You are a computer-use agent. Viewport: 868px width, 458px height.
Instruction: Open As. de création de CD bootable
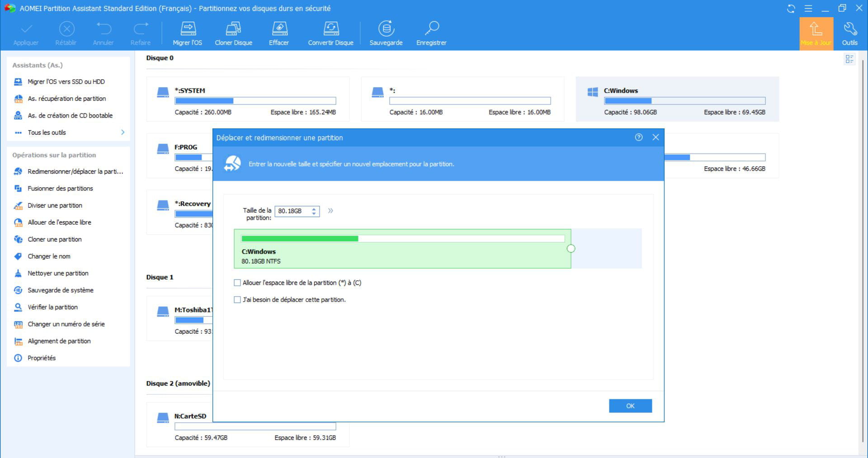click(70, 116)
